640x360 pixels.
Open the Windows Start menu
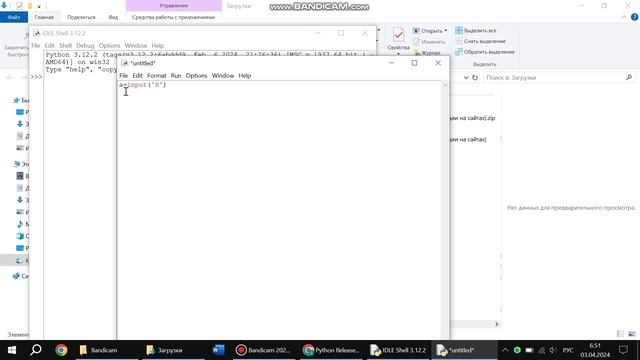[x=12, y=350]
